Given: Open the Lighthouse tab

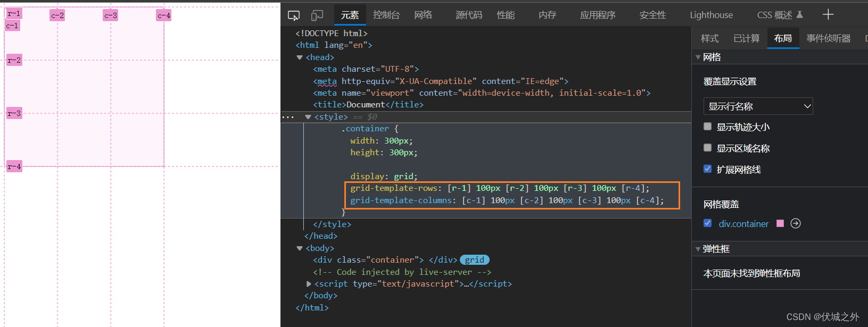Looking at the screenshot, I should click(x=711, y=15).
